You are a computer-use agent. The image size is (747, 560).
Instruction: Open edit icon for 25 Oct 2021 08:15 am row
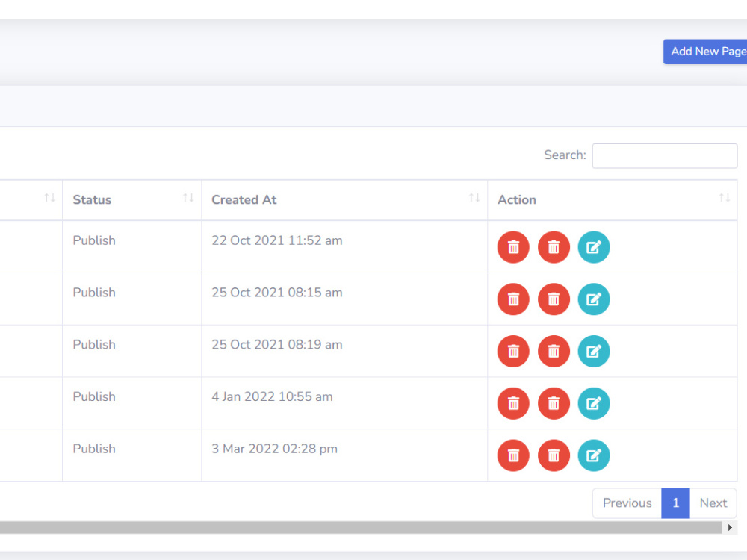coord(594,299)
